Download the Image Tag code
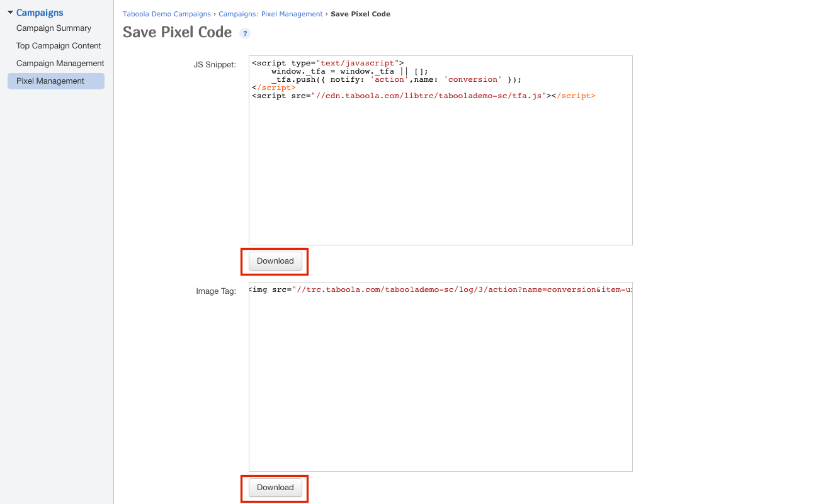This screenshot has height=504, width=840. (x=275, y=488)
